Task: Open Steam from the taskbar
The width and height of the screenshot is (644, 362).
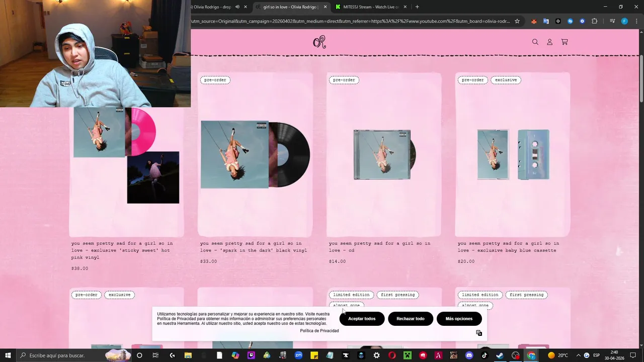Action: click(x=500, y=355)
